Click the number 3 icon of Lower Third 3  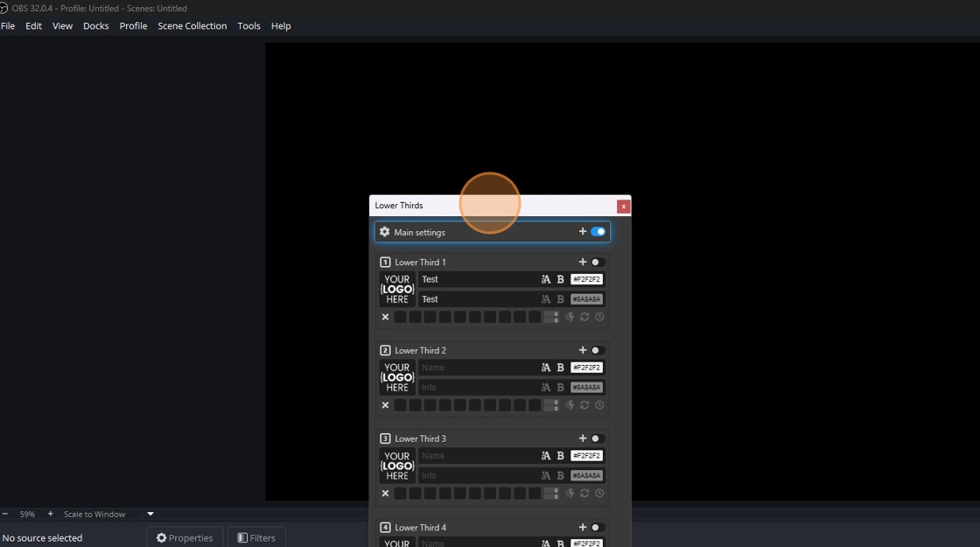pyautogui.click(x=385, y=438)
